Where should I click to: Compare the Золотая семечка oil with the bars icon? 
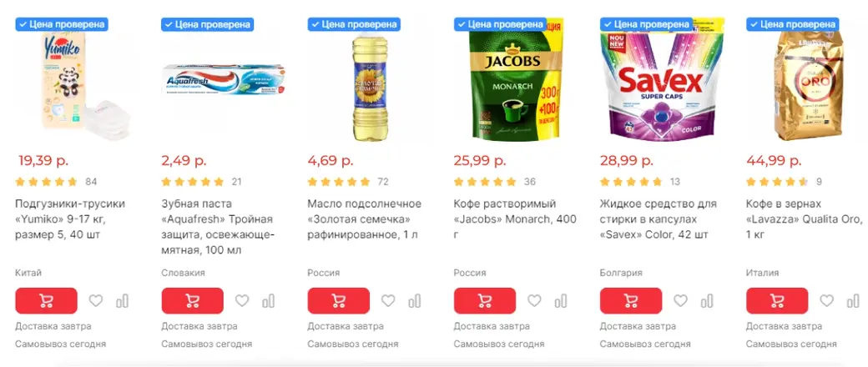tap(415, 300)
